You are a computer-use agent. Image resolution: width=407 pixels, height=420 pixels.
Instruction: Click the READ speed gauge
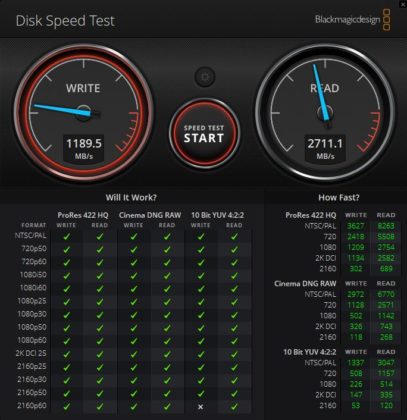(x=325, y=112)
